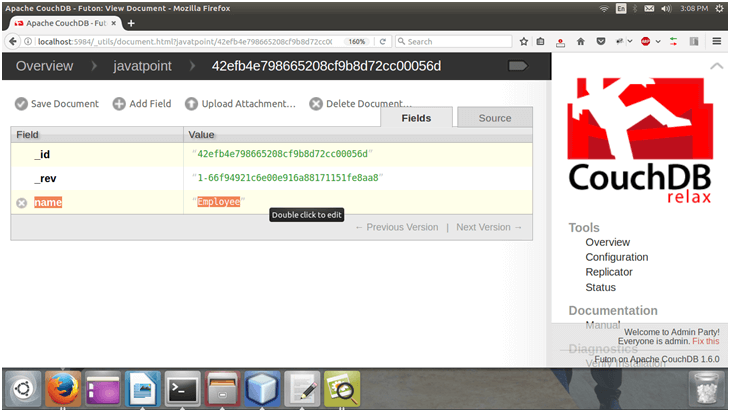Open the mail indicator in top bar

pos(649,8)
